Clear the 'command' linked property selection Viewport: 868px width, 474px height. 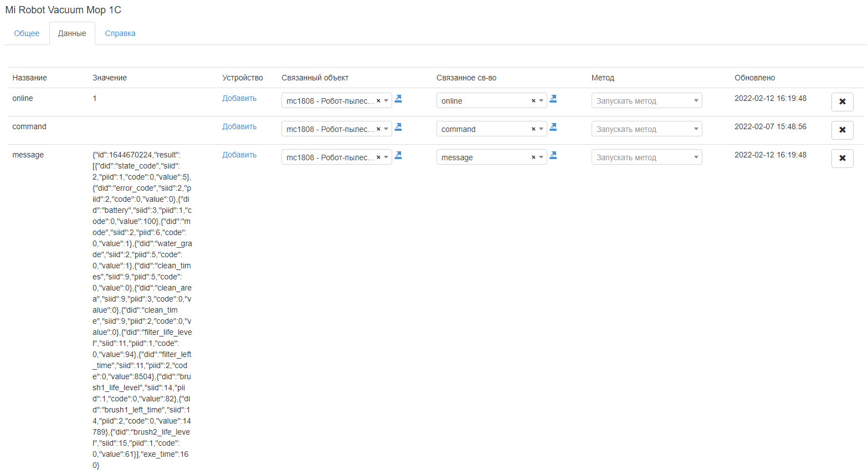[533, 129]
